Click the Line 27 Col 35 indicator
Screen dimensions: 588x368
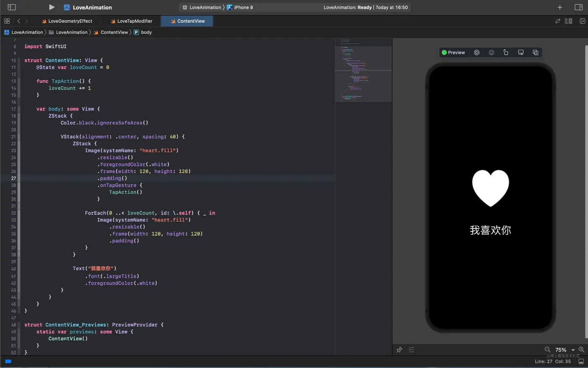pyautogui.click(x=553, y=361)
